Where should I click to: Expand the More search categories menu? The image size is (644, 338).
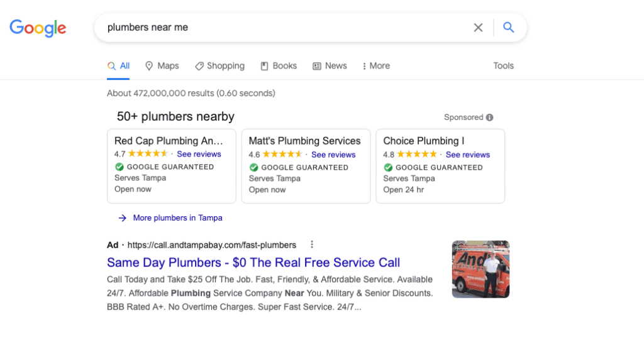tap(376, 66)
